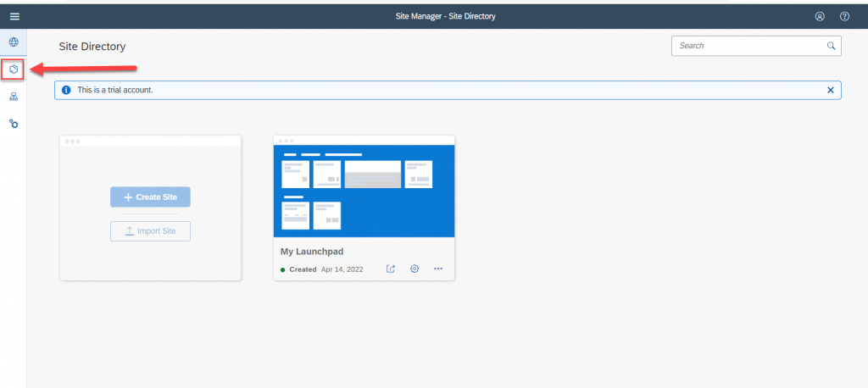Open My Launchpad site settings gear
The image size is (868, 388).
(x=414, y=269)
